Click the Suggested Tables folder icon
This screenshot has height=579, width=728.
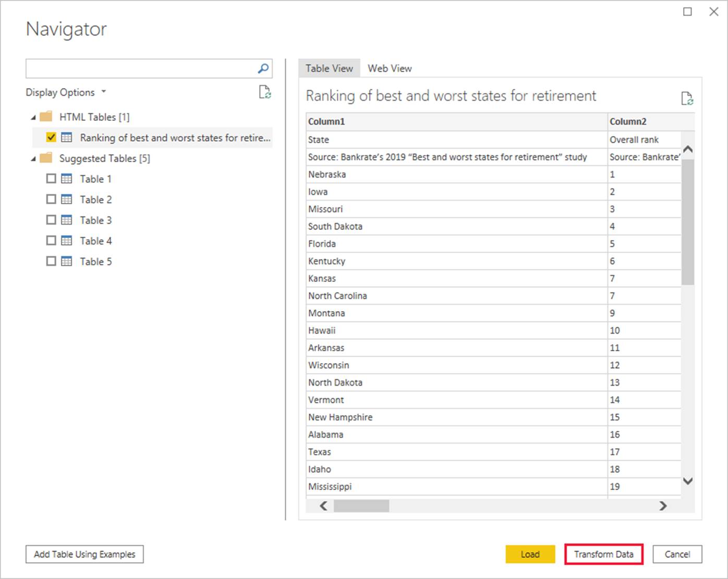(46, 158)
